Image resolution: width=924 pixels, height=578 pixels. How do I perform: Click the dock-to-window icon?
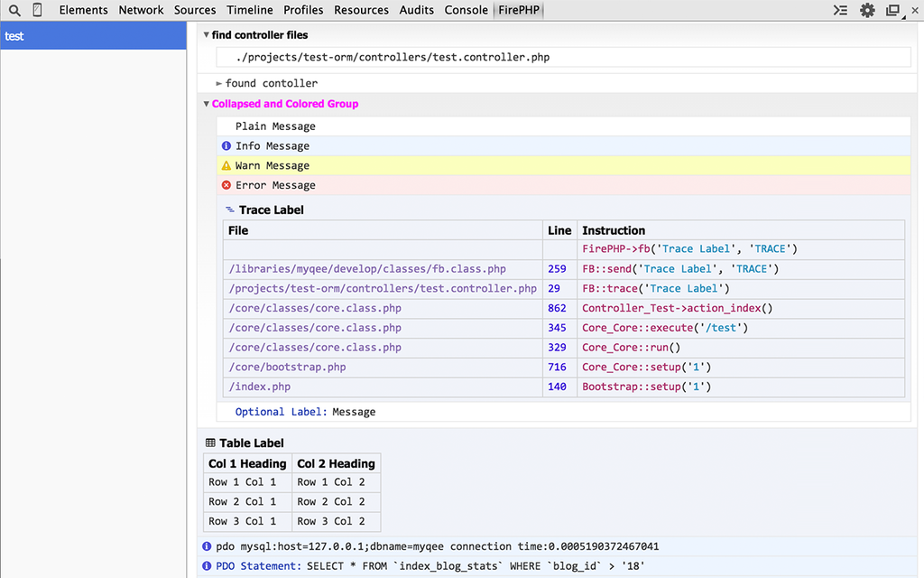click(892, 10)
